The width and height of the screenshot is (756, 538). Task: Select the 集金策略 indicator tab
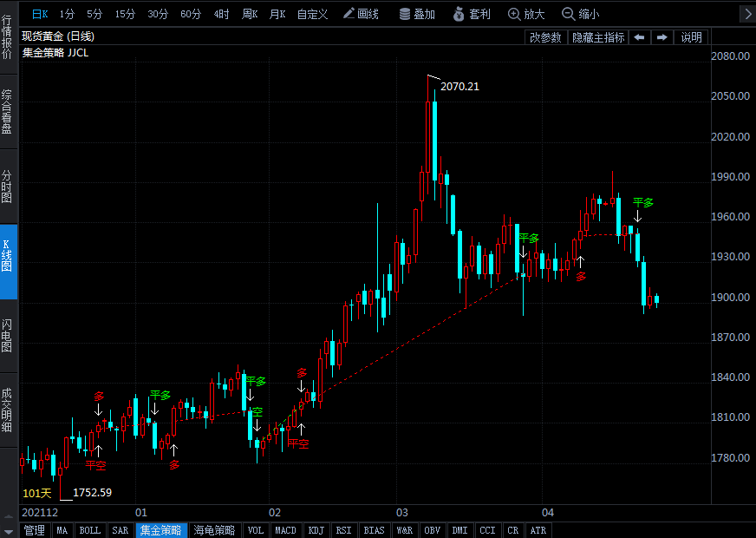[x=161, y=530]
